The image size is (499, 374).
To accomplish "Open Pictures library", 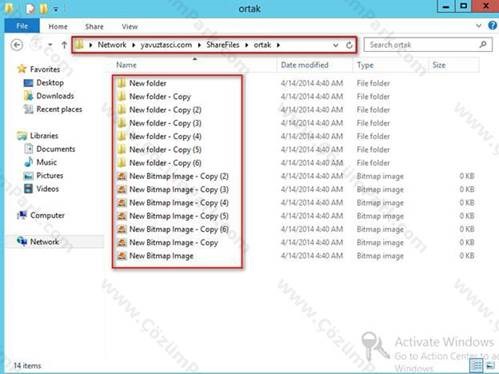I will tap(50, 176).
